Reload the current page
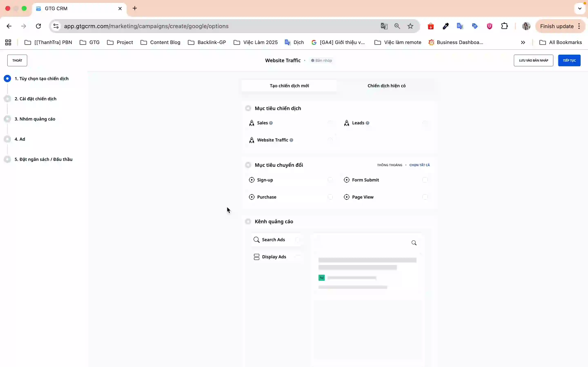 coord(38,26)
